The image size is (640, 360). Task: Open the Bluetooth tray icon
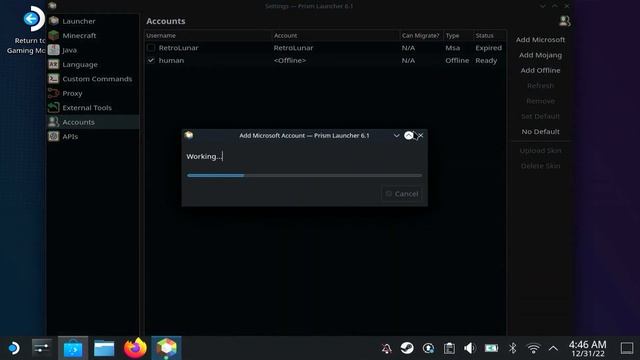pyautogui.click(x=513, y=348)
